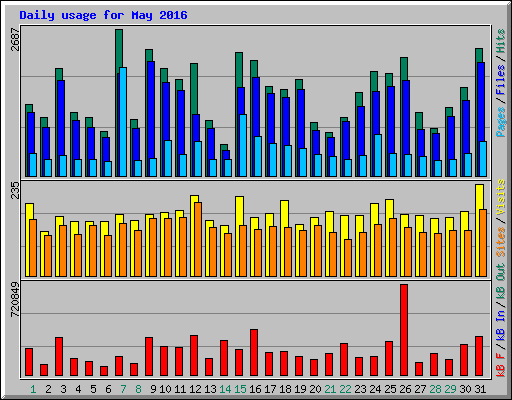Click the 720849 kB axis label
This screenshot has height=400, width=512.
coord(16,299)
